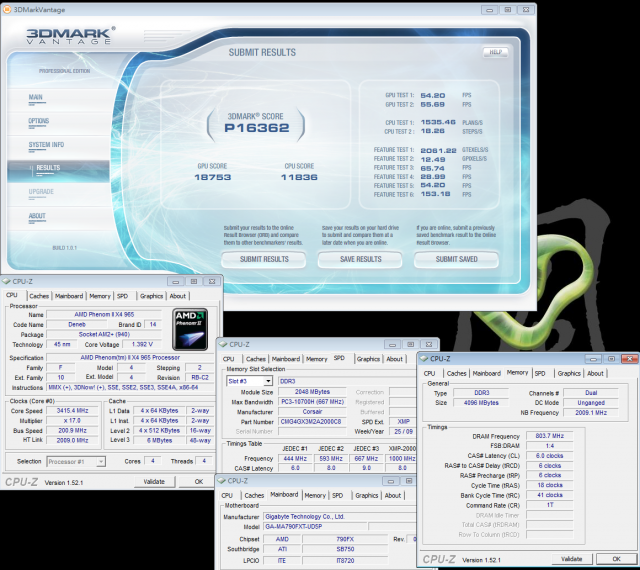Click the processor name AMD Phenom II X4 965
640x570 pixels.
[x=104, y=314]
